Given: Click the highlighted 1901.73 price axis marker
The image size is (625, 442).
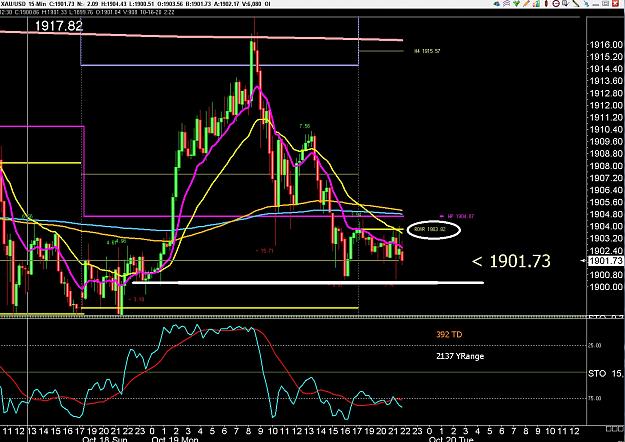Looking at the screenshot, I should pyautogui.click(x=605, y=261).
